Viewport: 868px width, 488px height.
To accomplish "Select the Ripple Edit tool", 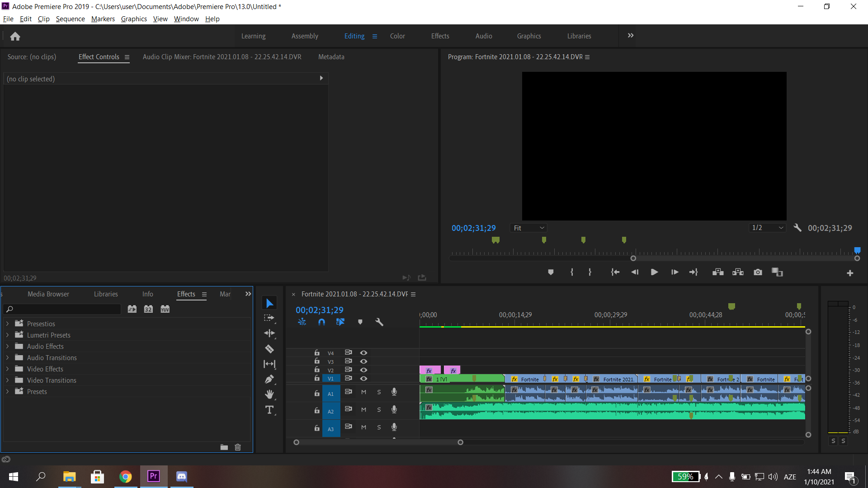I will [x=269, y=333].
